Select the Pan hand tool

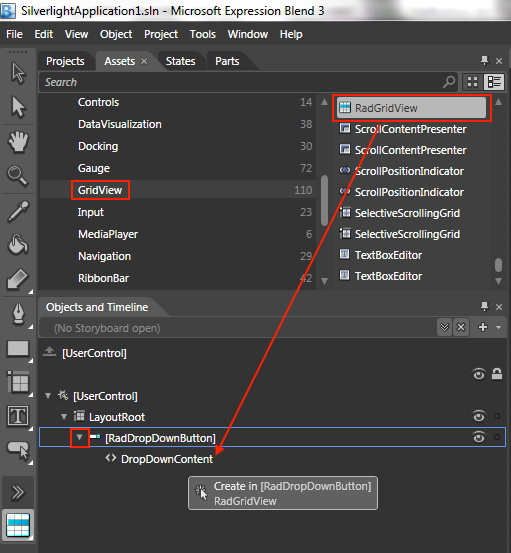click(x=18, y=142)
